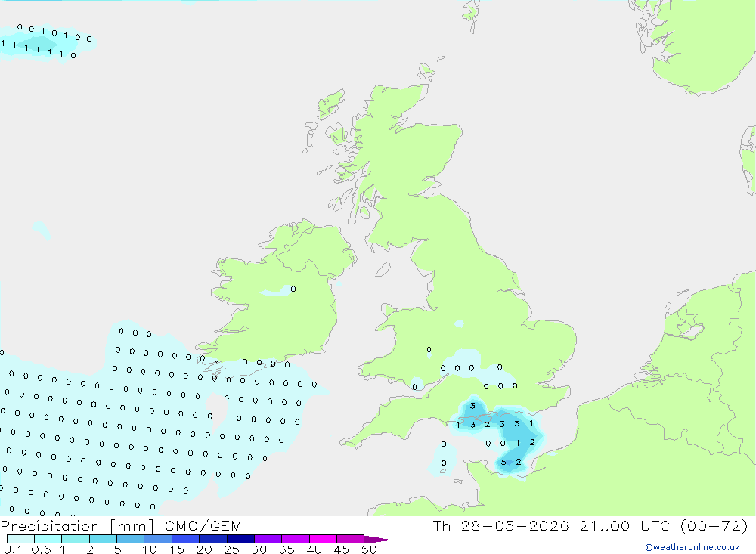Click the '5' precipitation value on the map
Image resolution: width=756 pixels, height=554 pixels.
[x=503, y=462]
